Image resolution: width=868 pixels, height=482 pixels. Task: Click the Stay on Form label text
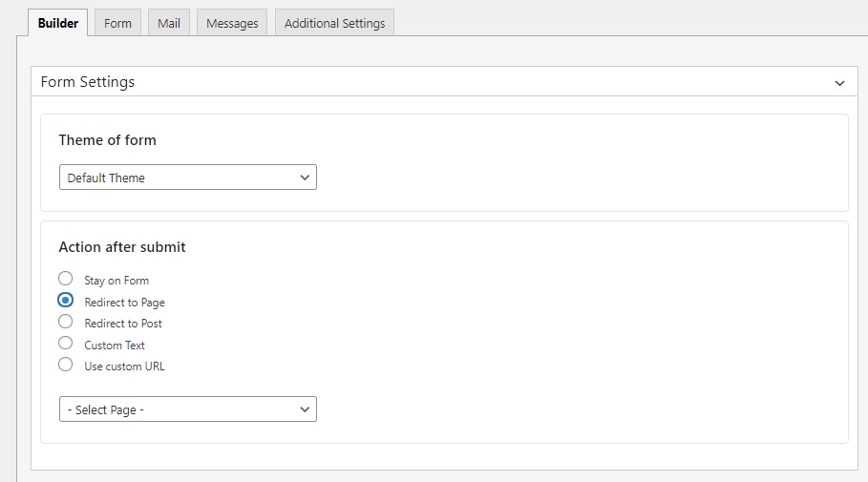116,281
